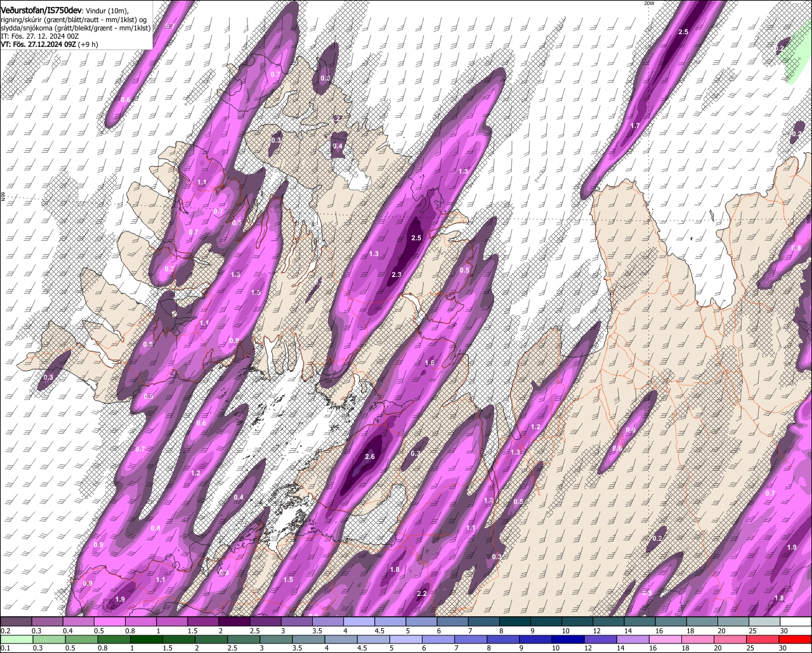Click the IT: Fös. 27. 12. 2024 00Z line

coord(40,36)
